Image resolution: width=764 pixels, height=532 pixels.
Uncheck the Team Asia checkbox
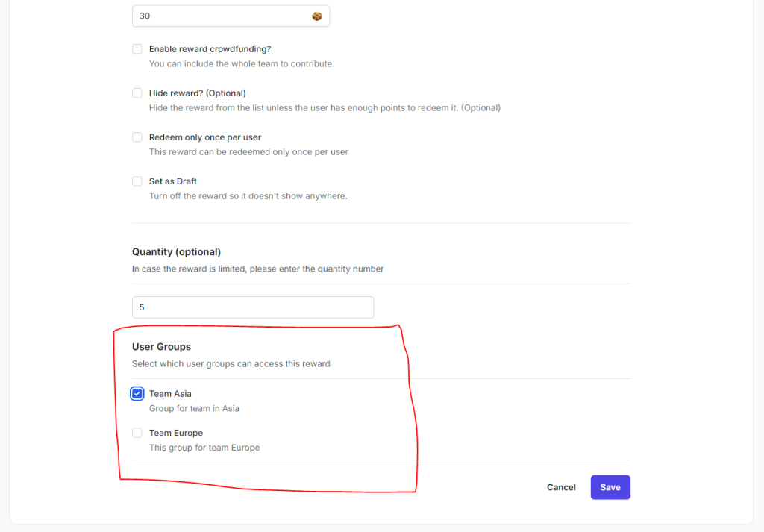point(137,394)
